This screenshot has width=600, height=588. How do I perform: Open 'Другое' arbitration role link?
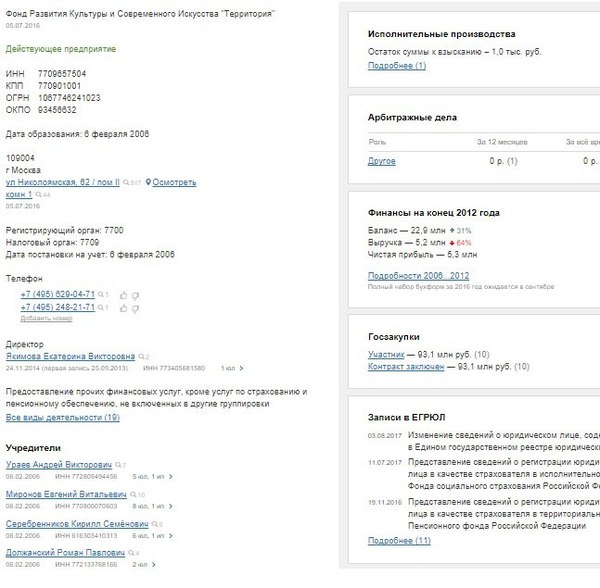[x=381, y=160]
